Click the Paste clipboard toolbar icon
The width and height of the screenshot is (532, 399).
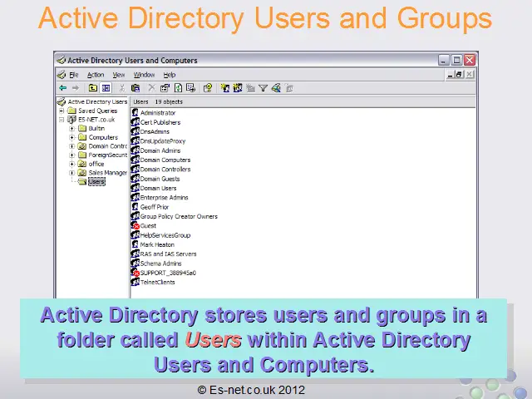point(135,88)
